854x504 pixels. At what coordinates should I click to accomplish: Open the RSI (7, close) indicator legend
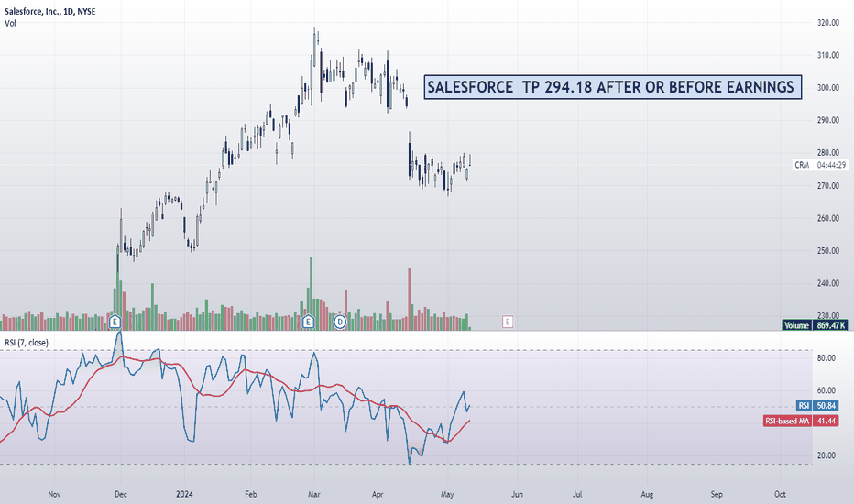pyautogui.click(x=27, y=343)
